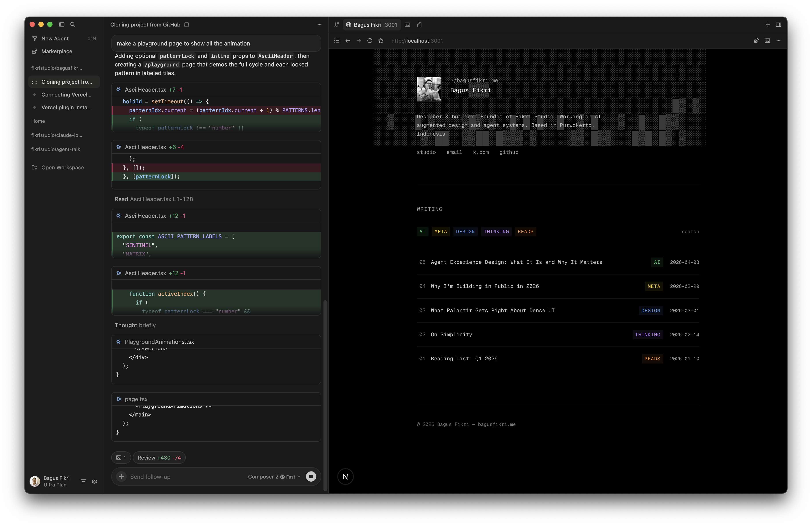812x526 pixels.
Task: Select Connecting Vercel agent in sidebar
Action: coord(66,95)
